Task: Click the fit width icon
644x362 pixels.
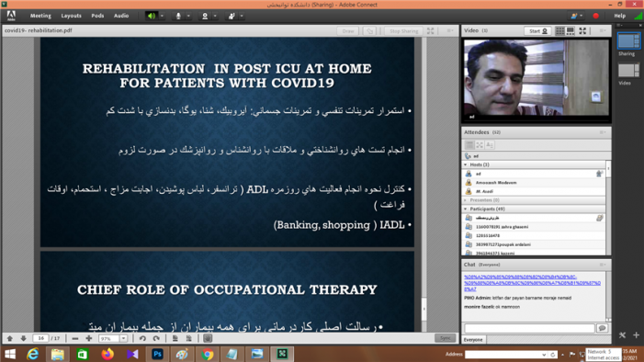Action: pos(189,339)
